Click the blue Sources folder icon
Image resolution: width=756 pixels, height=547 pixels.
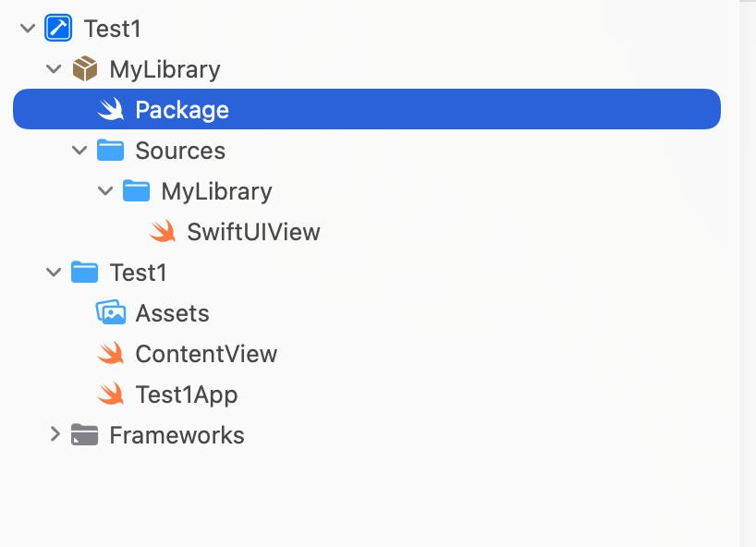point(110,151)
